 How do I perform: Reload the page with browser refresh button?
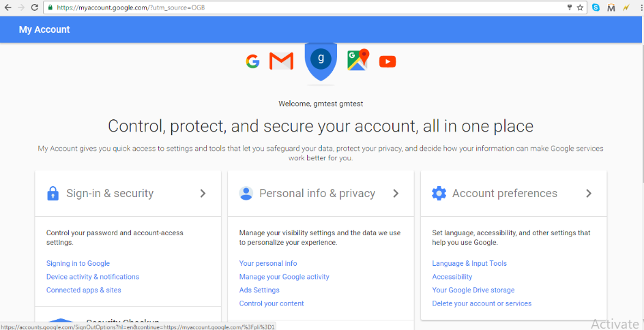(35, 7)
